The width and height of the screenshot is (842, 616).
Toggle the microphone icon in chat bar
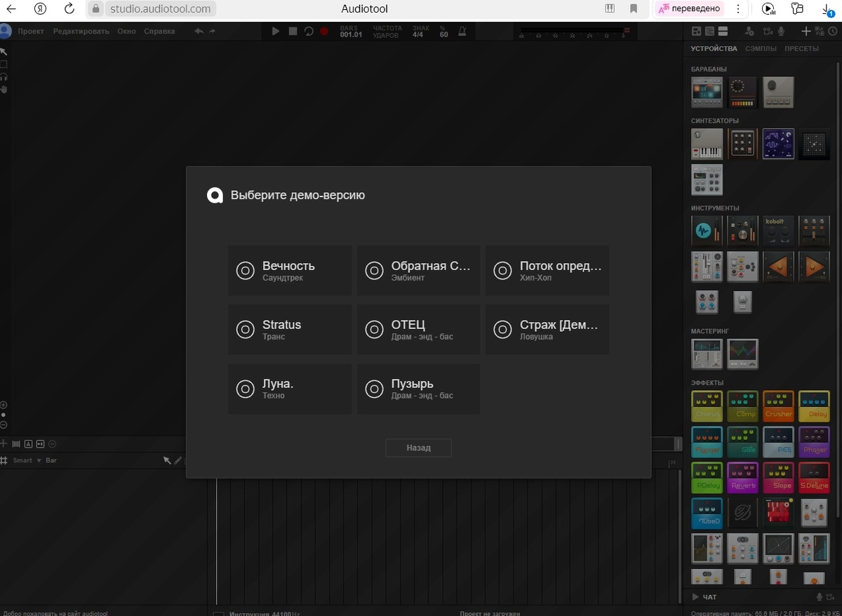tap(819, 596)
